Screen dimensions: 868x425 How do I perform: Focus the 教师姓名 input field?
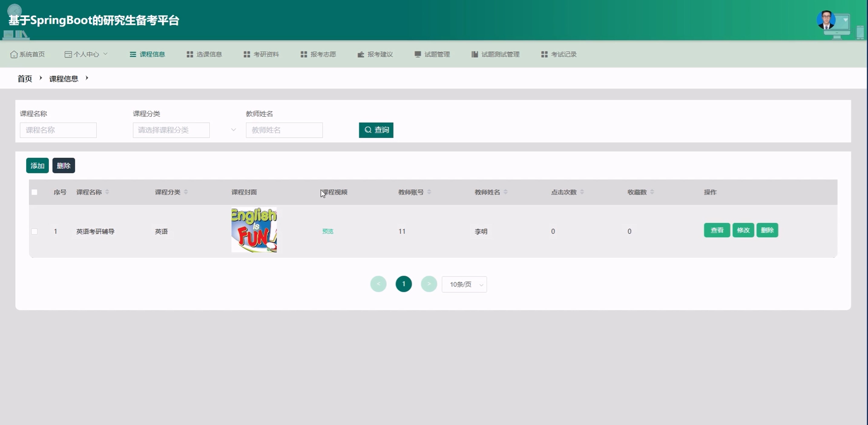tap(284, 130)
